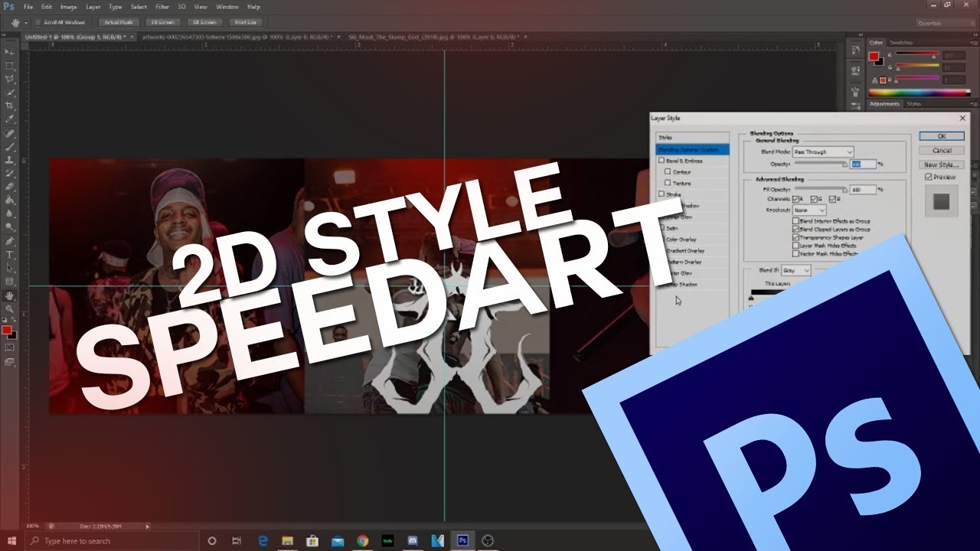The width and height of the screenshot is (980, 551).
Task: Select the Eyedropper tool
Action: click(9, 119)
